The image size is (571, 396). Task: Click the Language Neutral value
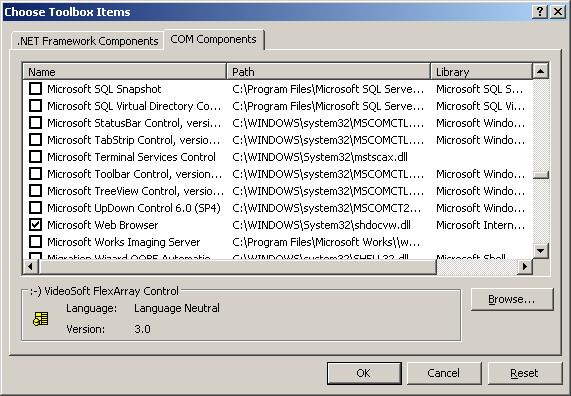tap(177, 308)
